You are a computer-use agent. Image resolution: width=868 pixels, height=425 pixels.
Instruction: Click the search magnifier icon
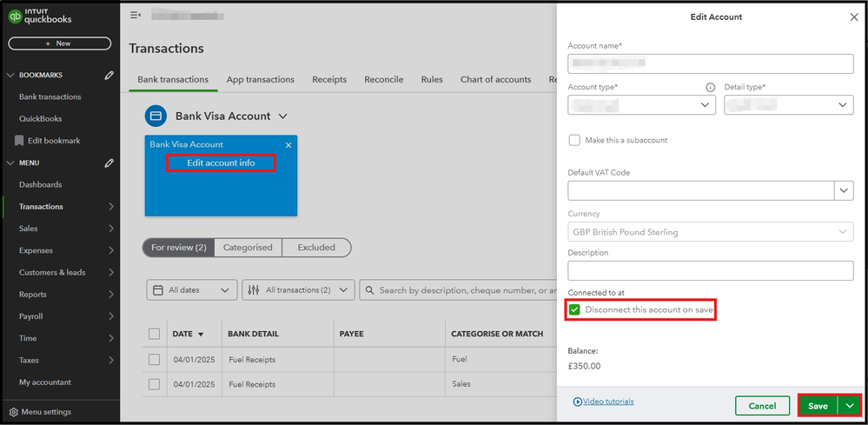[369, 290]
